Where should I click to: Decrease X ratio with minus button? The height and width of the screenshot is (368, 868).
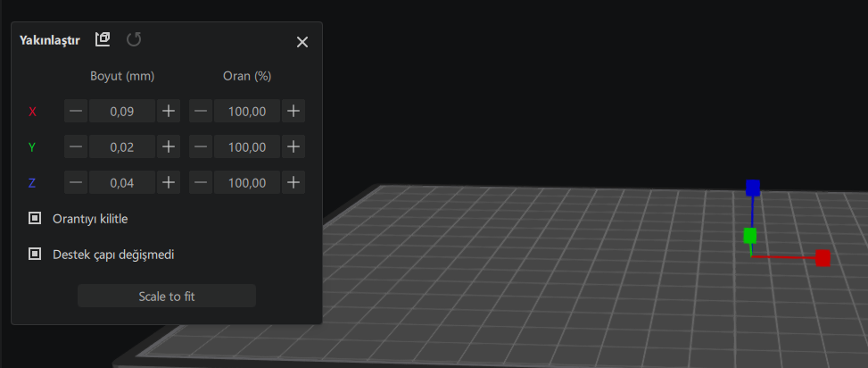[201, 112]
